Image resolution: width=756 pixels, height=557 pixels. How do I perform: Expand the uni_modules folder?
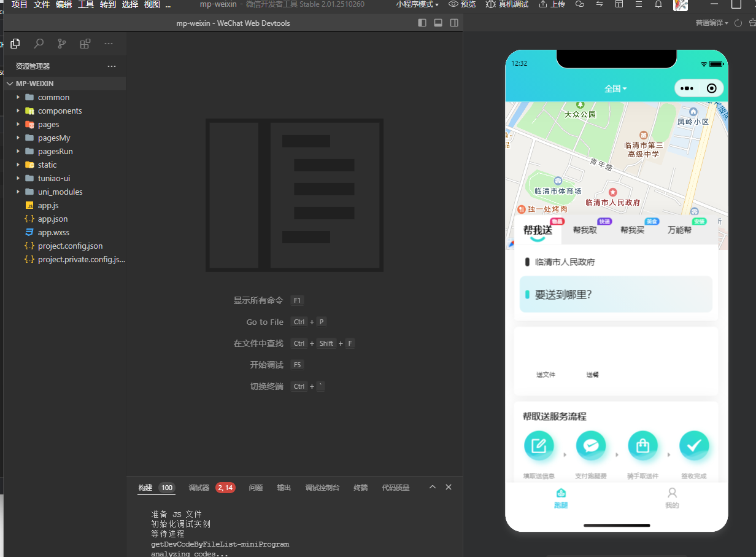[x=65, y=192]
